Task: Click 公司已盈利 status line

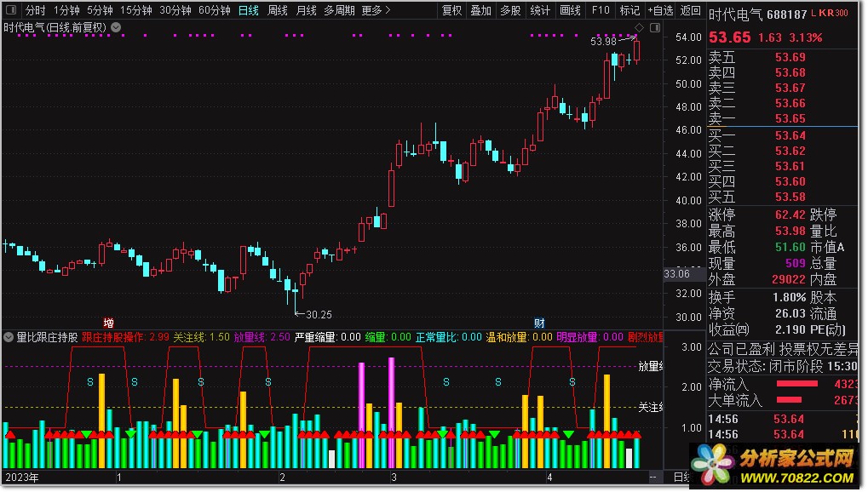Action: [783, 349]
